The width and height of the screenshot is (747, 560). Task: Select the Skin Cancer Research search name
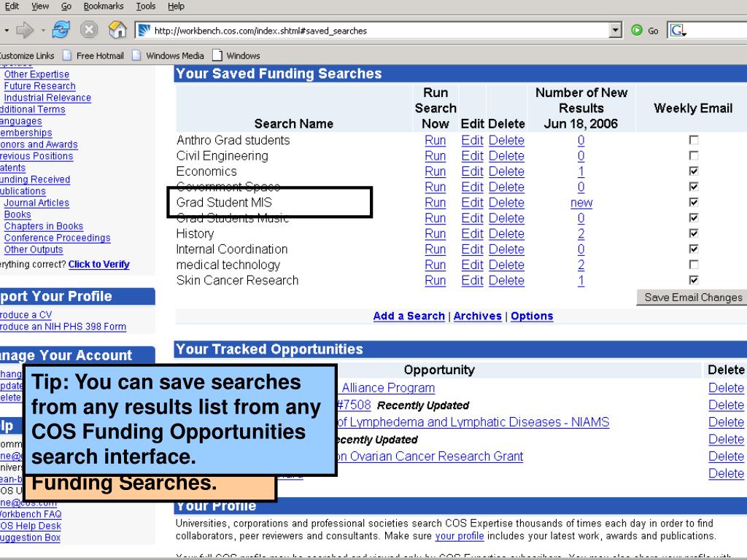click(237, 281)
